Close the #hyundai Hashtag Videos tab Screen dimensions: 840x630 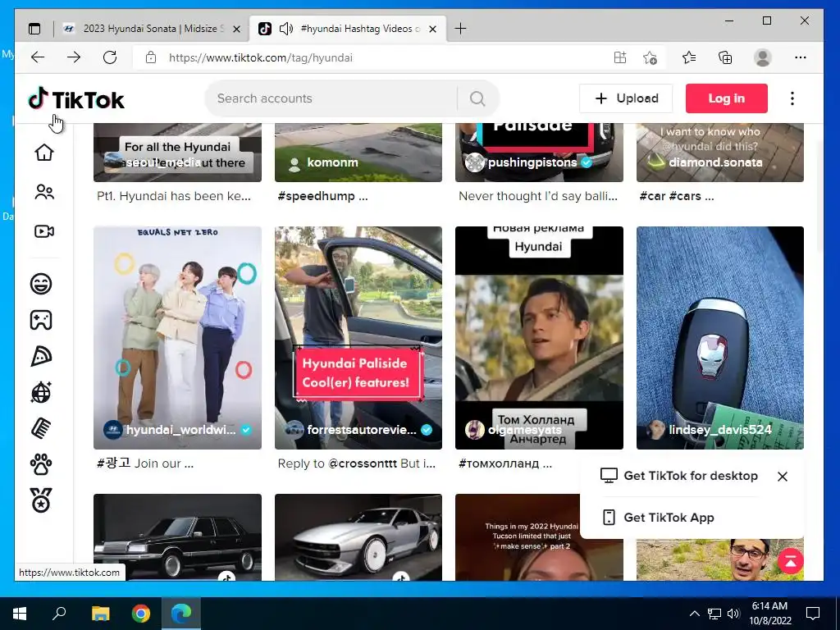[x=433, y=29]
